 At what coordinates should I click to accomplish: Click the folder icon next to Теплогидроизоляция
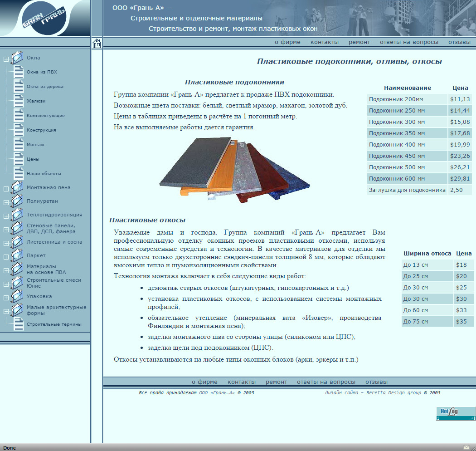point(17,215)
